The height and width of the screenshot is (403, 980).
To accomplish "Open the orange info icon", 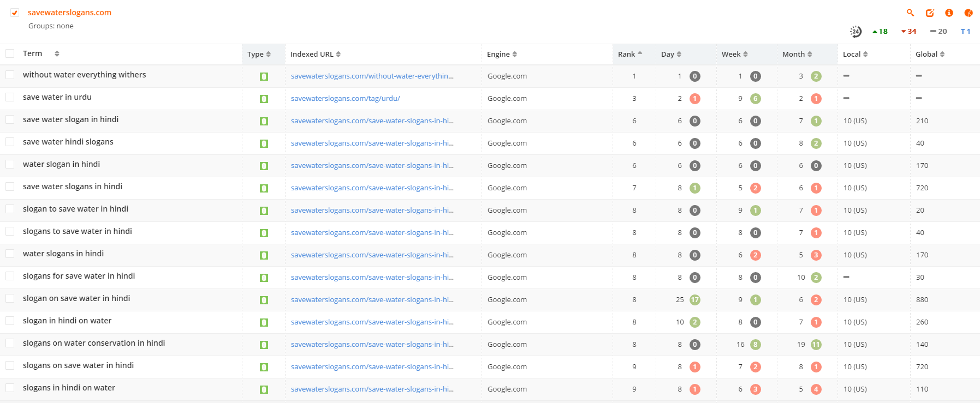I will click(949, 13).
